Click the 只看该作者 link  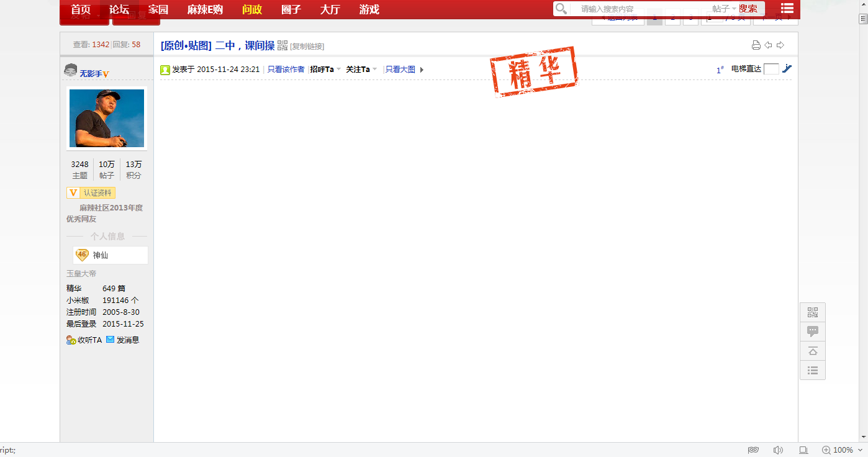286,70
